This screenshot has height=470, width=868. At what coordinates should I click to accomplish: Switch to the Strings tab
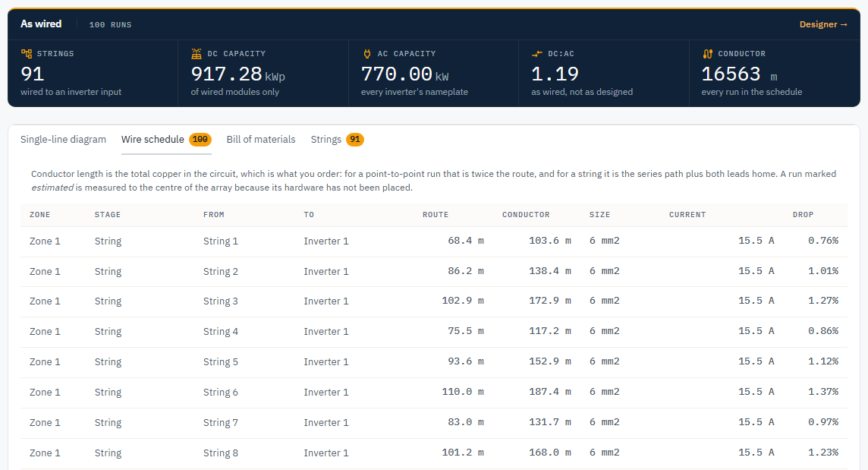[337, 140]
